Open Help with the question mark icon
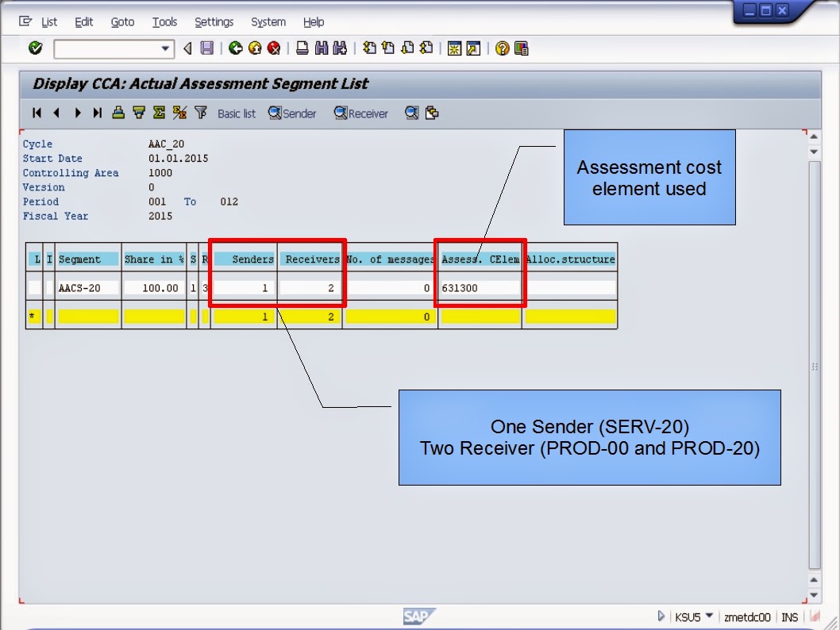Screen dimensions: 840x630 502,48
